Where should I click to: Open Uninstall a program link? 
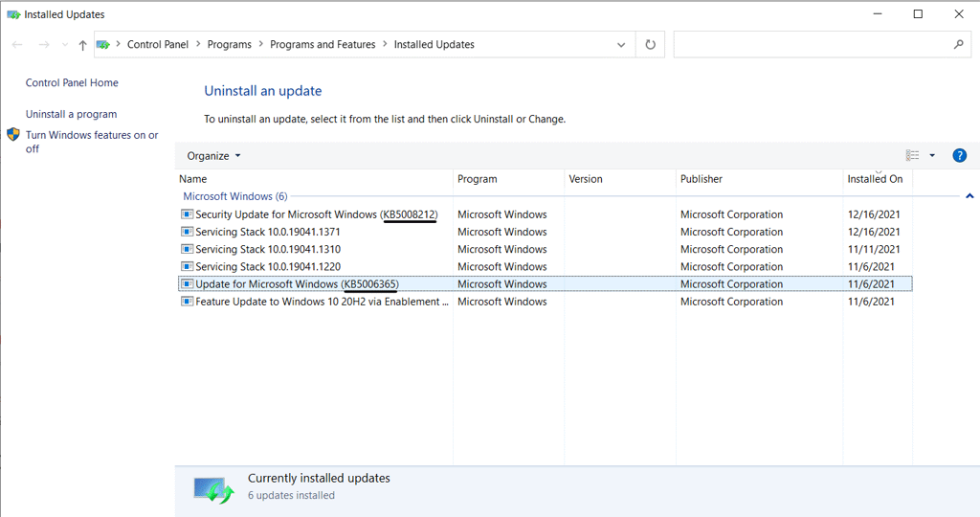(71, 114)
